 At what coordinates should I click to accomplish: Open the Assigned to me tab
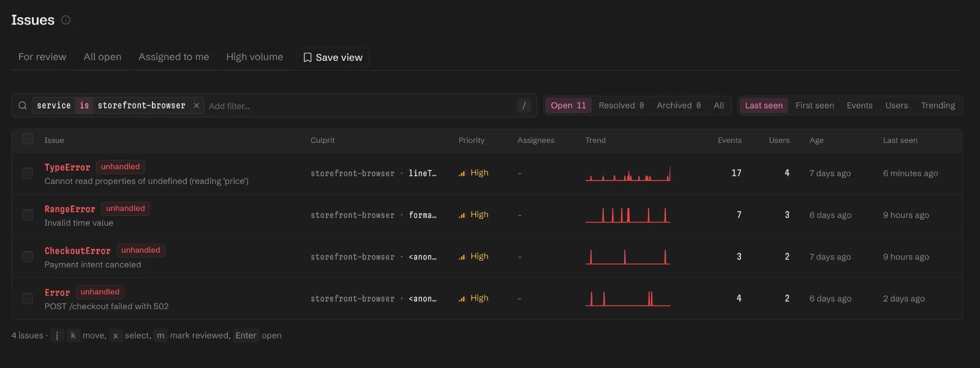pyautogui.click(x=174, y=57)
